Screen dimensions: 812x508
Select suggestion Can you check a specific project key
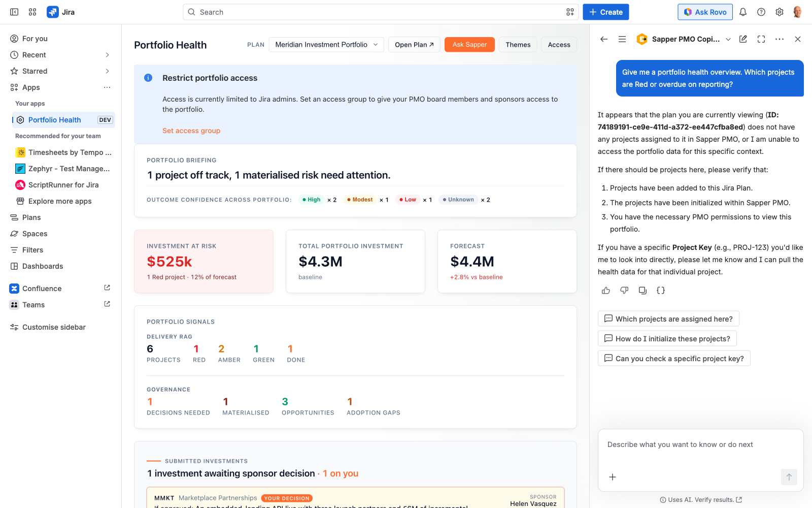[x=674, y=359]
